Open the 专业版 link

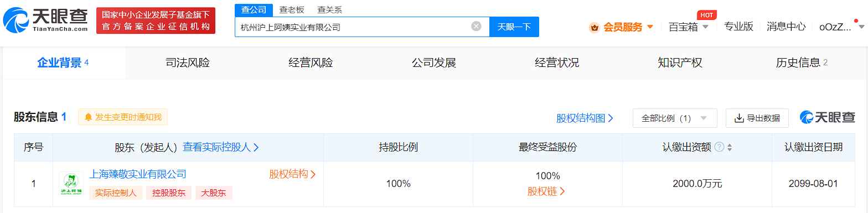coord(738,26)
